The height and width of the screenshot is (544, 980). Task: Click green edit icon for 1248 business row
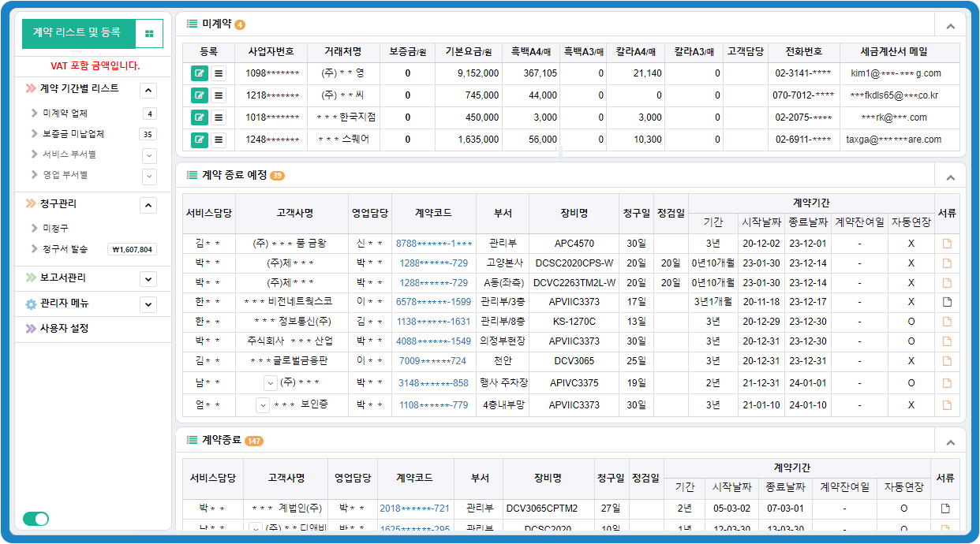pyautogui.click(x=200, y=140)
